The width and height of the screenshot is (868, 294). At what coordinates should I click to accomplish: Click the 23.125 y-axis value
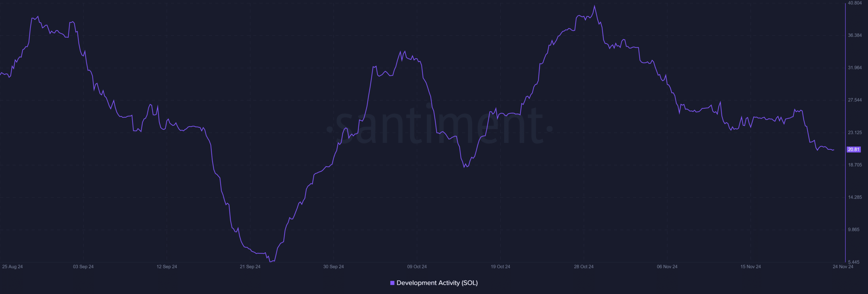[x=855, y=133]
